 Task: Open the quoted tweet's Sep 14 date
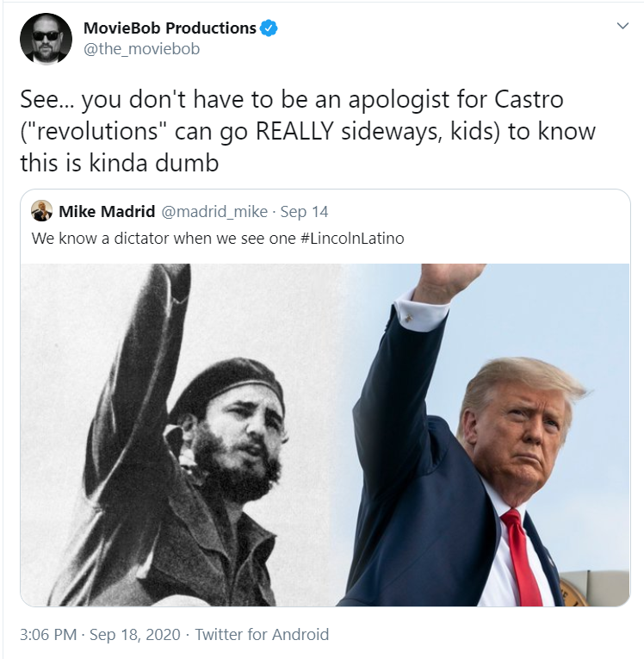pos(304,211)
